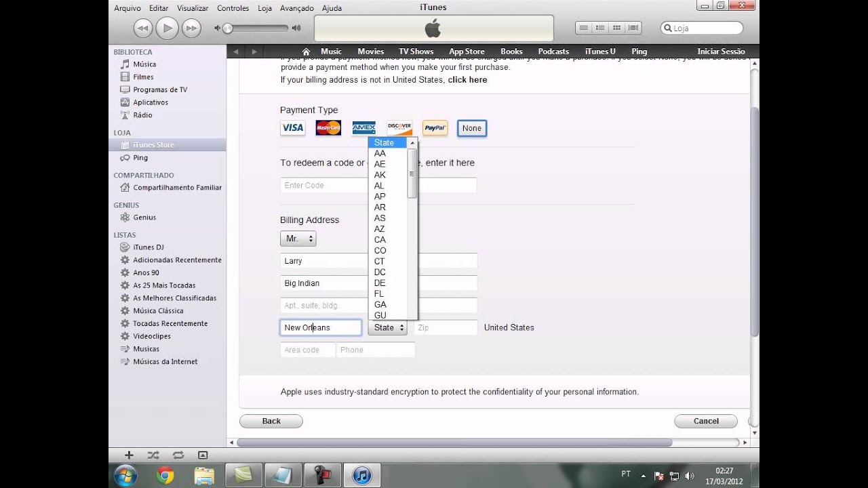The height and width of the screenshot is (488, 868).
Task: Choose FL from the state list
Action: (379, 294)
